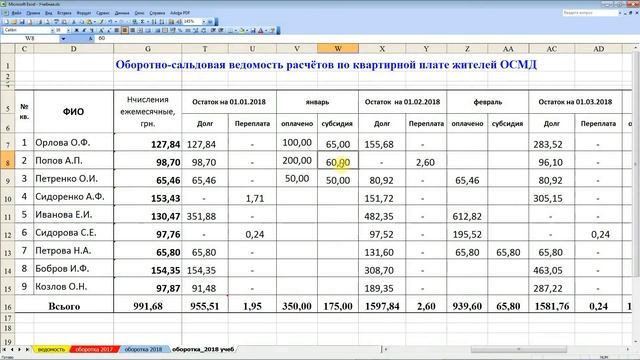Toggle Align Left on the formatting toolbar

pyautogui.click(x=117, y=30)
